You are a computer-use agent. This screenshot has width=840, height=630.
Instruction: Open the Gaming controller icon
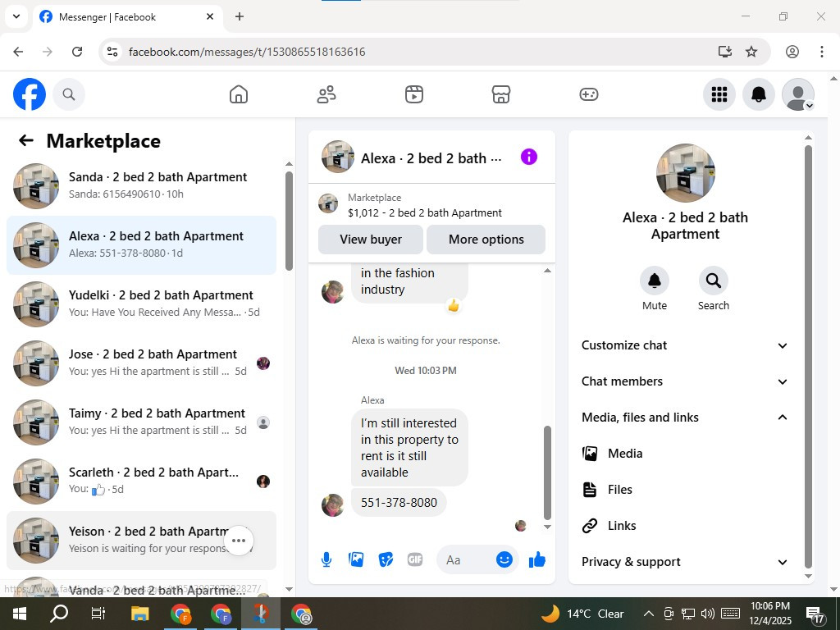pos(589,94)
